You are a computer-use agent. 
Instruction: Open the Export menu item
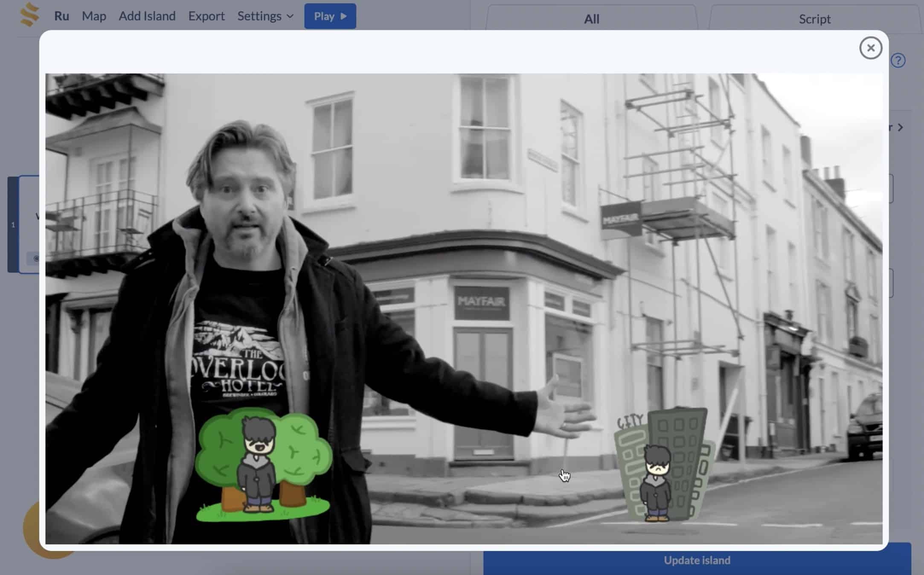pos(206,16)
